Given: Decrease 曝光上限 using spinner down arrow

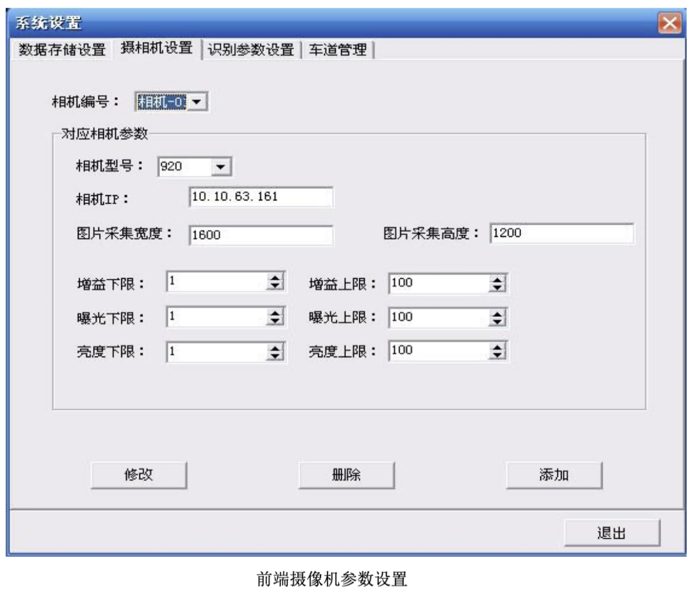Looking at the screenshot, I should [497, 322].
